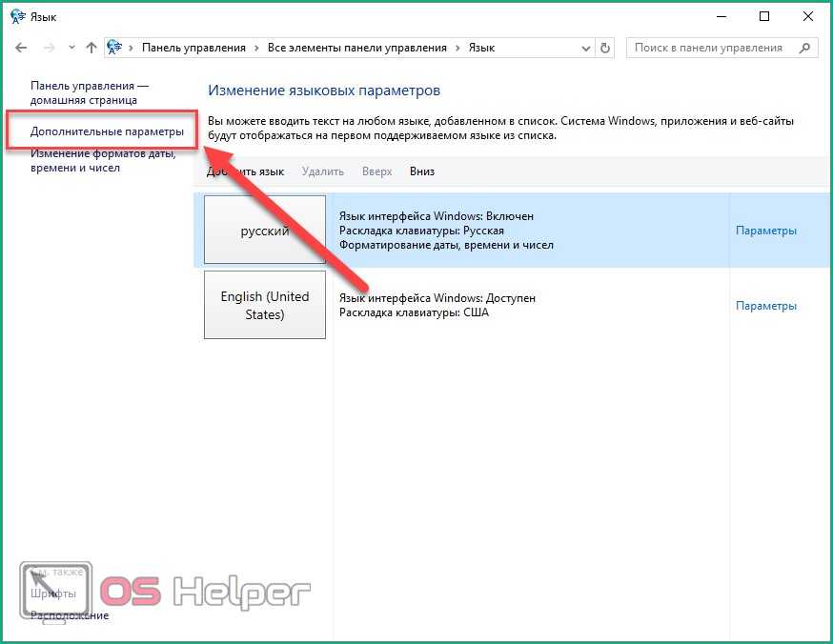Open Панель управления домашняя страница link

tap(90, 93)
